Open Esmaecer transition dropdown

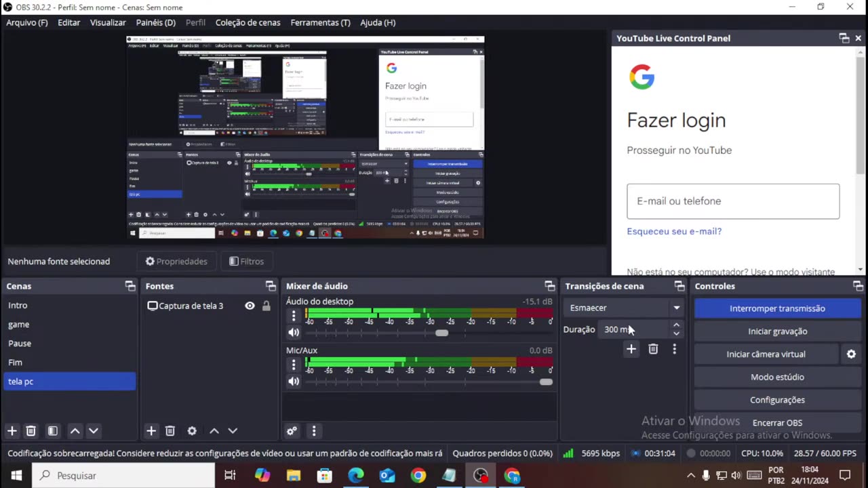coord(625,308)
